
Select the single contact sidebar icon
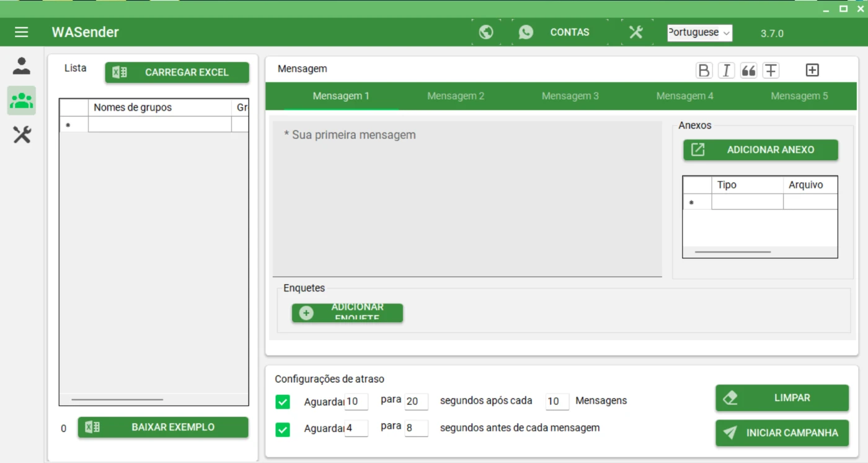tap(22, 66)
